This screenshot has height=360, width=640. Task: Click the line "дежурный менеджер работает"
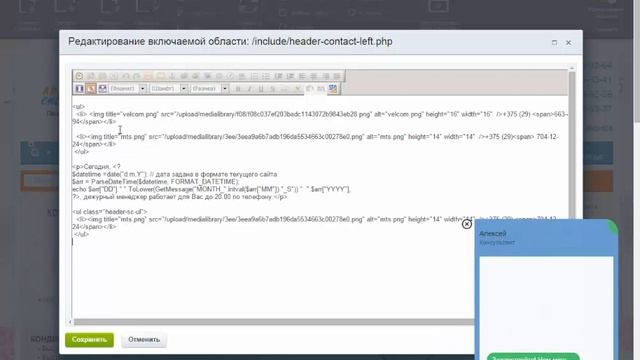180,197
